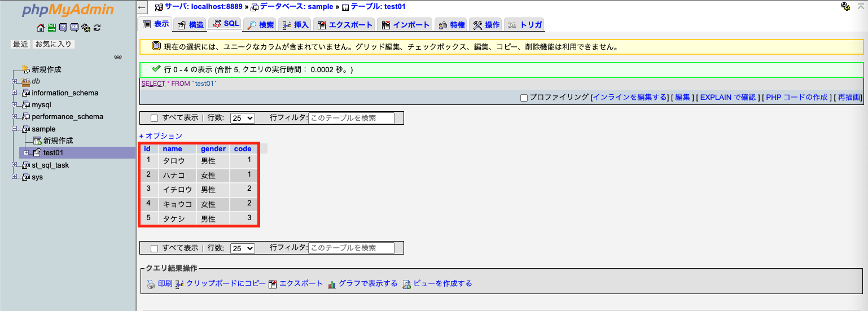Expand the st_sql_task tree node
Image resolution: width=868 pixels, height=311 pixels.
pyautogui.click(x=15, y=165)
